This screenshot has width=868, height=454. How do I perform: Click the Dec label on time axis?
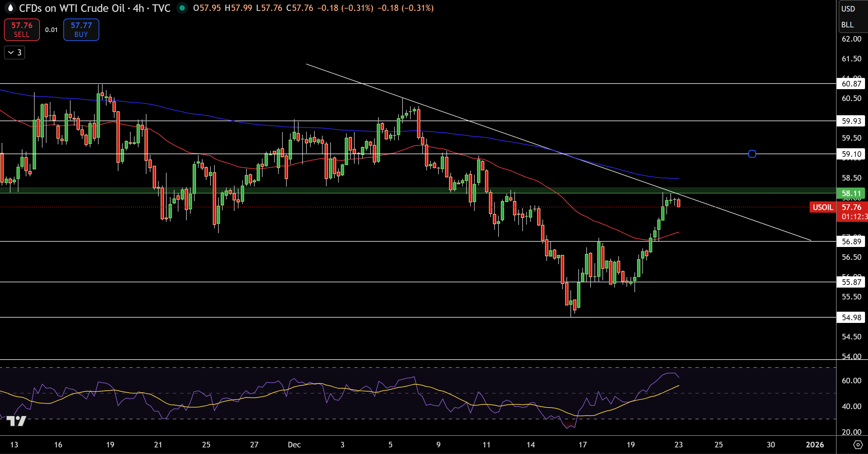click(294, 444)
